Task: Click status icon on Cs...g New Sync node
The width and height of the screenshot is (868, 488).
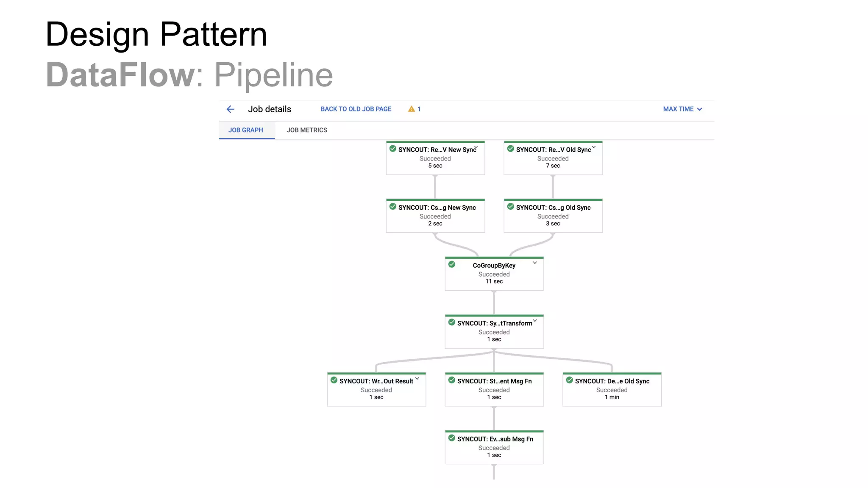Action: coord(393,207)
